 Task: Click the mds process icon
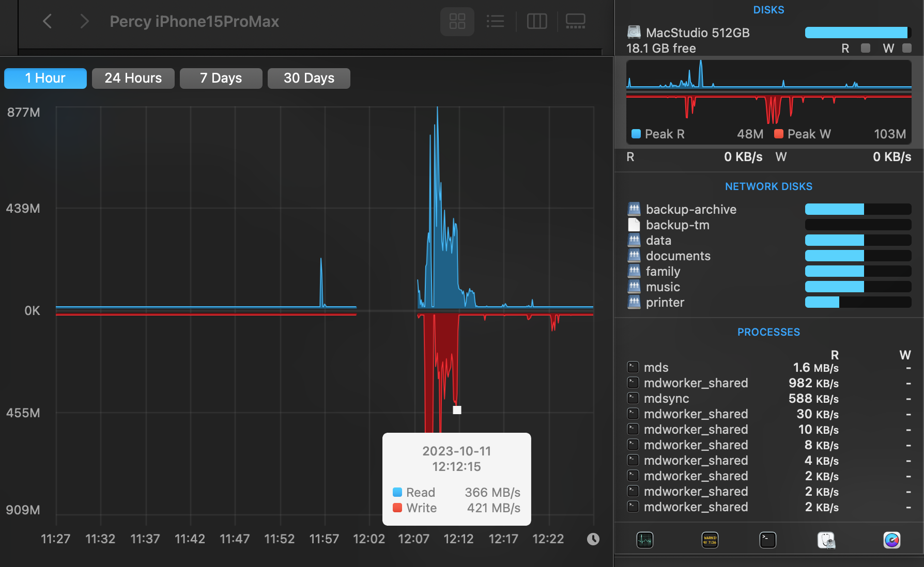(633, 367)
